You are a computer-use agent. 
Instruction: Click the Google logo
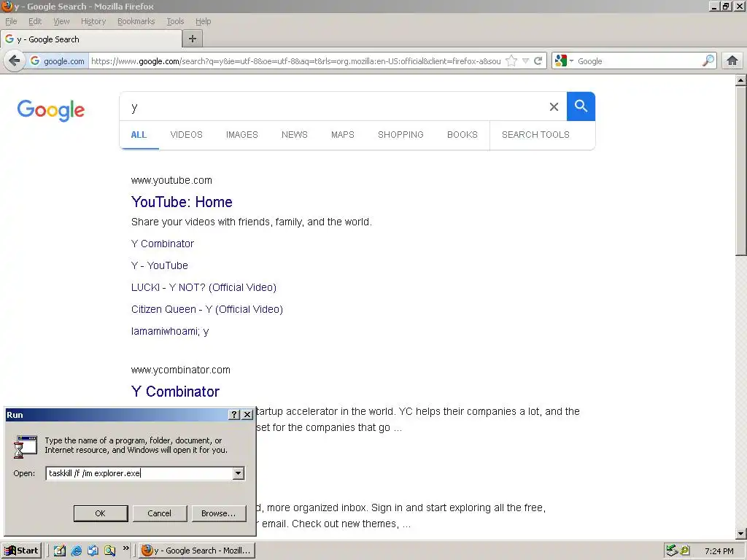(51, 111)
